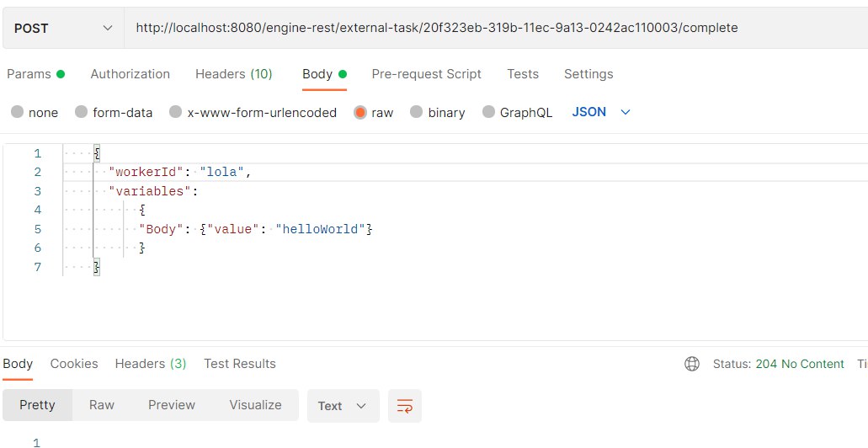Click the "workerId" key in editor
The image size is (868, 448).
[x=146, y=173]
